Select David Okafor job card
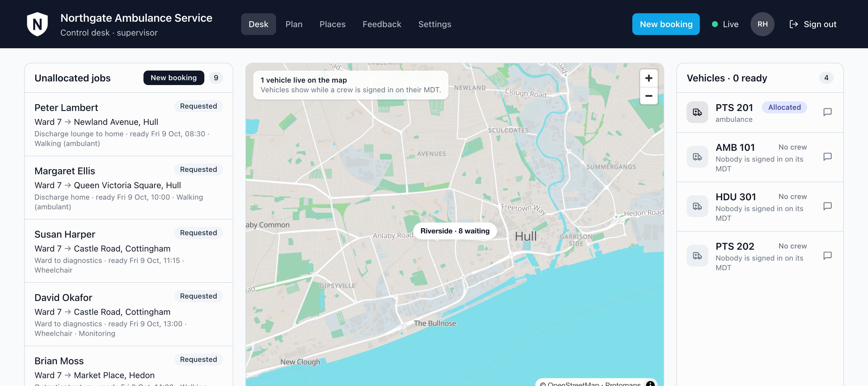The width and height of the screenshot is (868, 386). coord(128,315)
